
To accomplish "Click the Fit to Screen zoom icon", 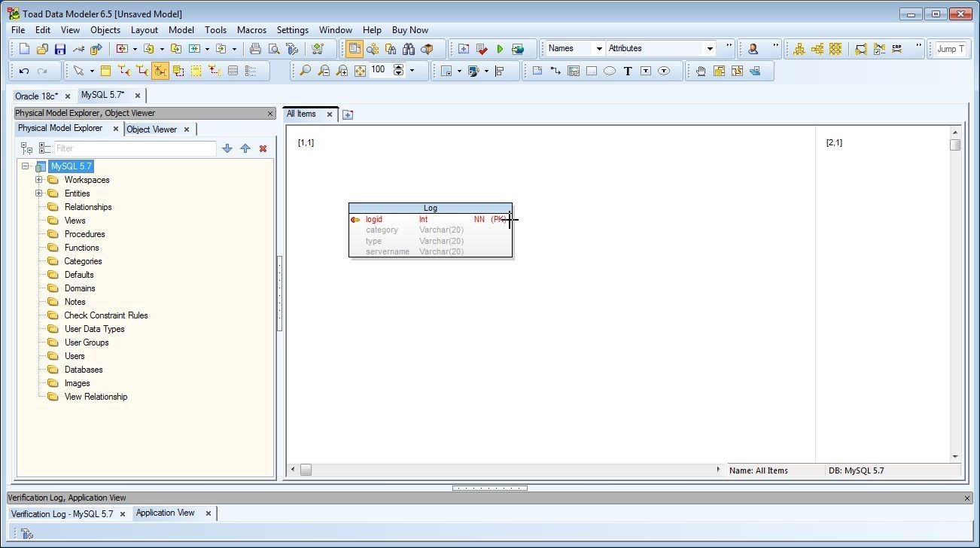I will (x=360, y=71).
